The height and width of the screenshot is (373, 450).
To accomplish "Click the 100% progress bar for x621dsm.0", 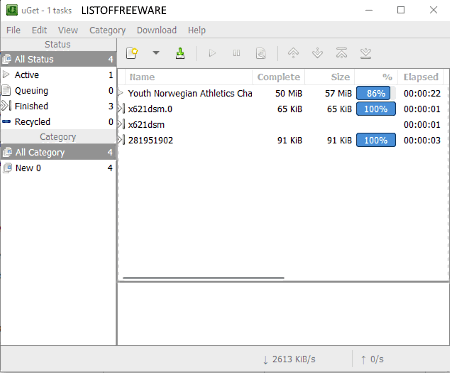I will (376, 109).
